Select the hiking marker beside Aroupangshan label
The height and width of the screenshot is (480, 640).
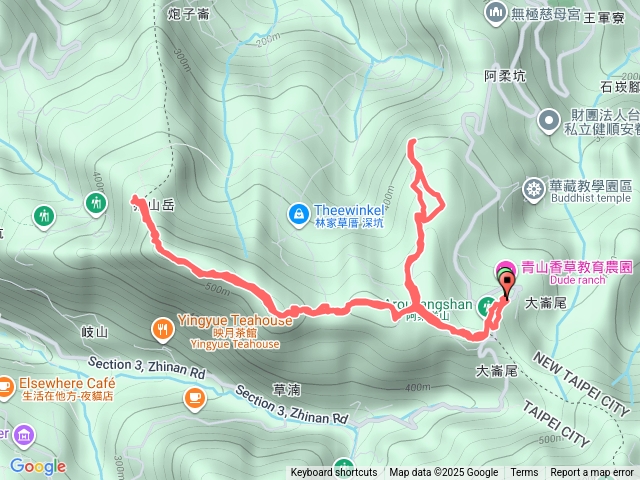click(x=486, y=305)
